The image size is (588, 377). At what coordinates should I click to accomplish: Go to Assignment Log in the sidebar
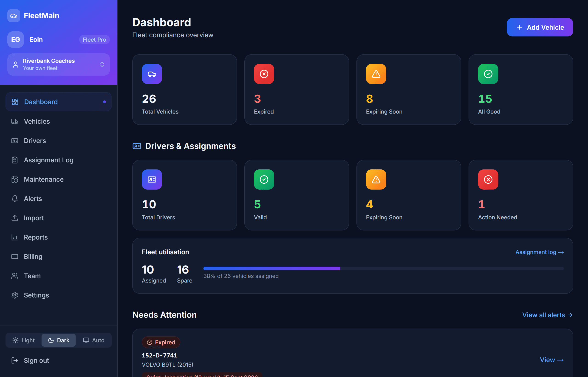point(59,160)
